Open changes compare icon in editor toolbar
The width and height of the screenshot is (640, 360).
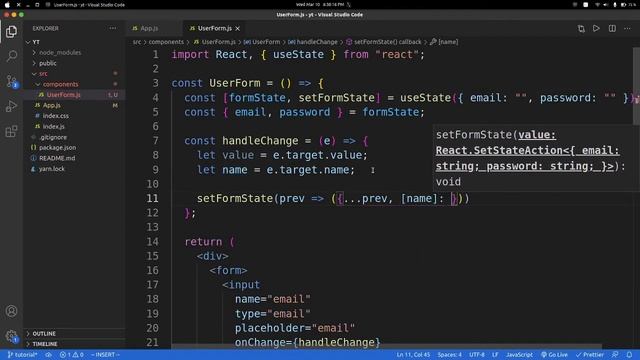tap(581, 29)
